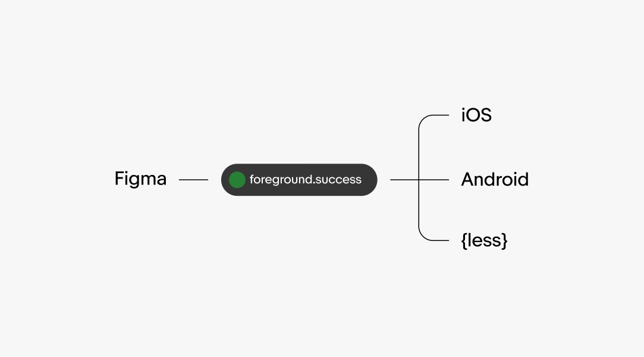The image size is (644, 357).
Task: Click the Figma label
Action: click(x=140, y=179)
